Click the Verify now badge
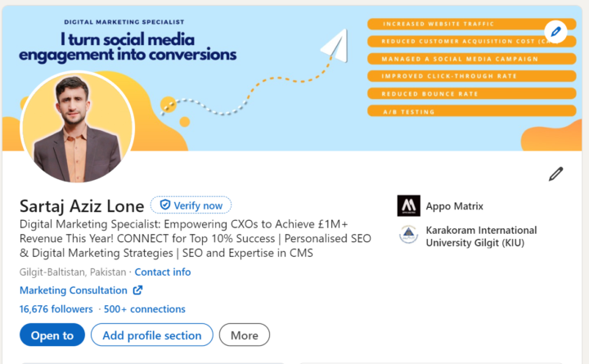Viewport: 589px width, 364px height. point(191,205)
